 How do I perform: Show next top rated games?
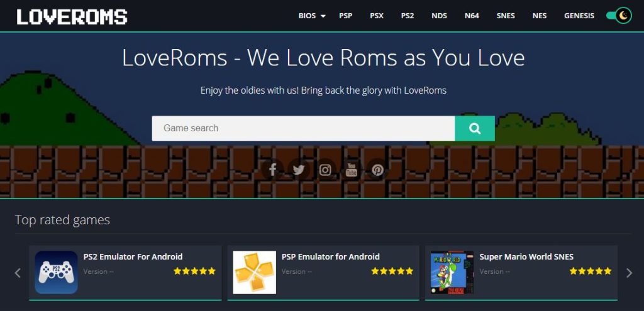[x=629, y=273]
